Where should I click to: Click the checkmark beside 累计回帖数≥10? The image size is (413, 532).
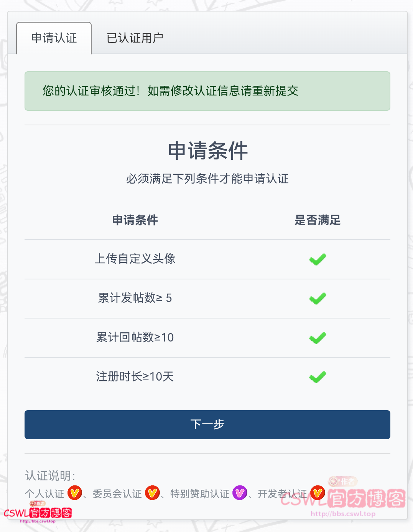[318, 337]
